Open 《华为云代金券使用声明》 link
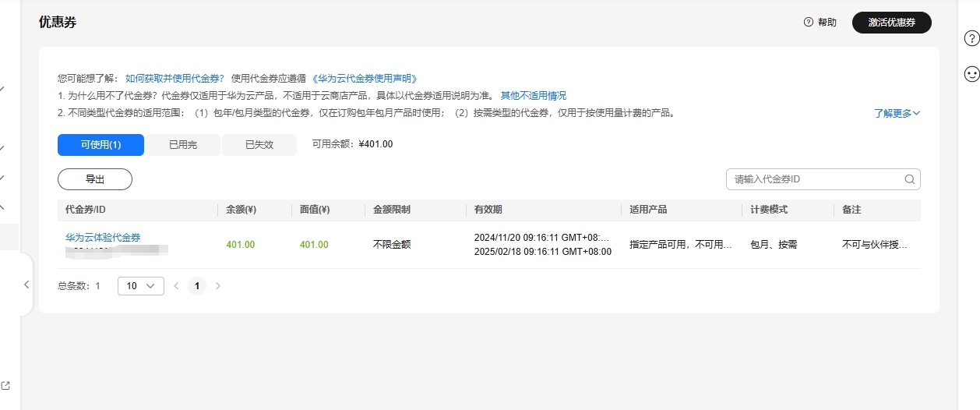Viewport: 980px width, 410px height. click(365, 79)
